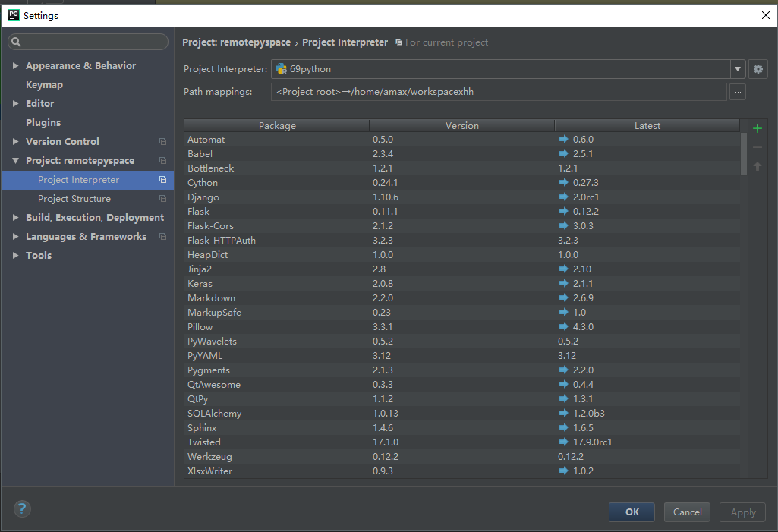778x532 pixels.
Task: Click the project-level icon beside Project: remotepyspace
Action: click(162, 161)
